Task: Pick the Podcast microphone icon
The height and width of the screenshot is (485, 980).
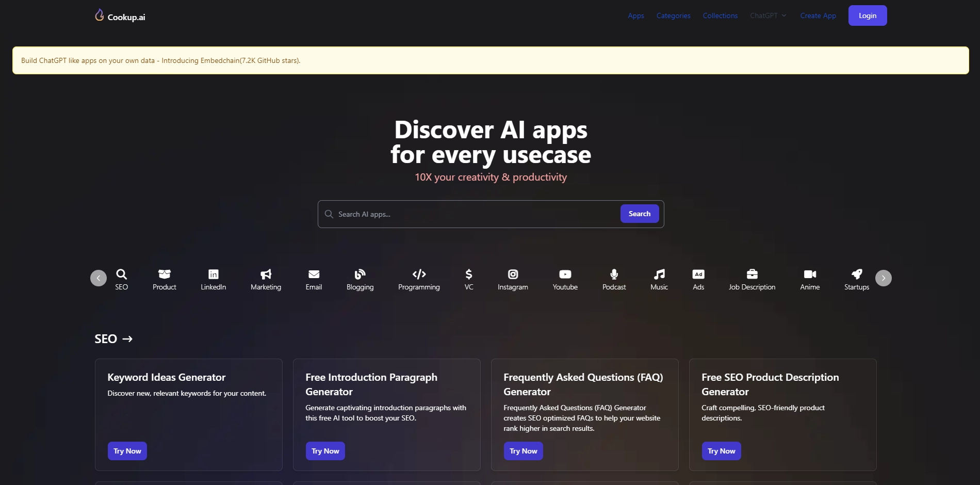Action: (614, 274)
